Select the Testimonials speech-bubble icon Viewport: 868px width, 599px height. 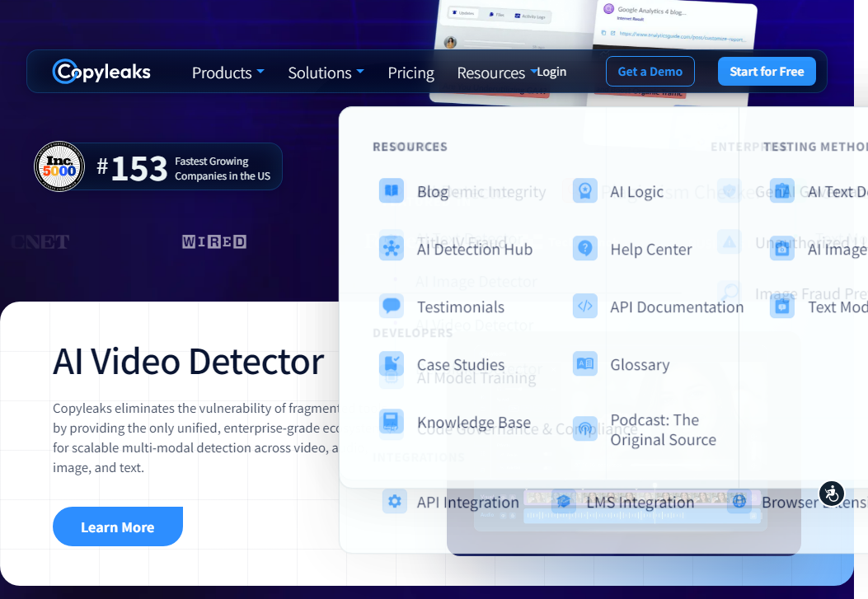[x=392, y=306]
